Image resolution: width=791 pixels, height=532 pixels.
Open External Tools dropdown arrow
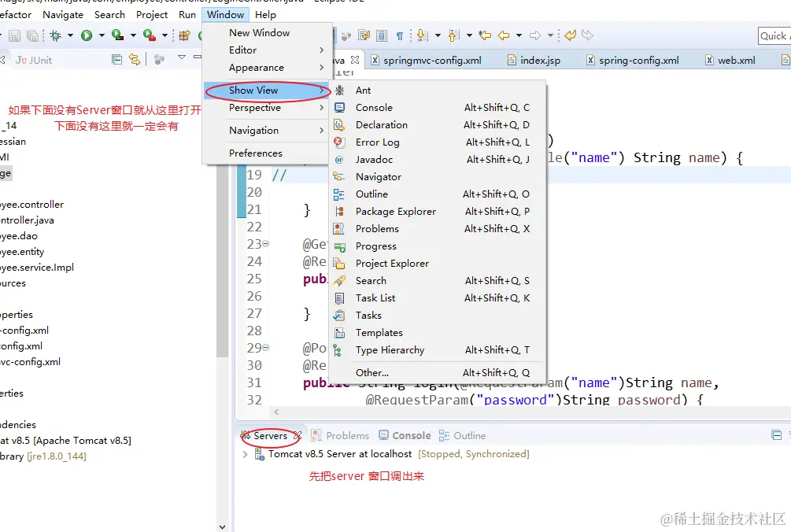tap(164, 35)
